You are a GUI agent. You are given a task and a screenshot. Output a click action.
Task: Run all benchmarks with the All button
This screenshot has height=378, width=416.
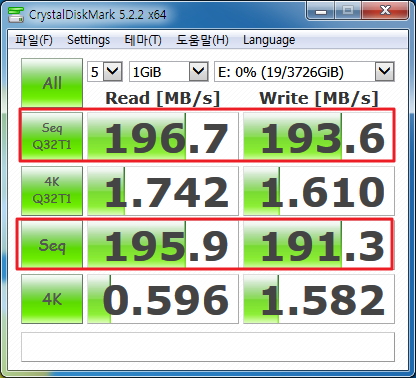(52, 83)
